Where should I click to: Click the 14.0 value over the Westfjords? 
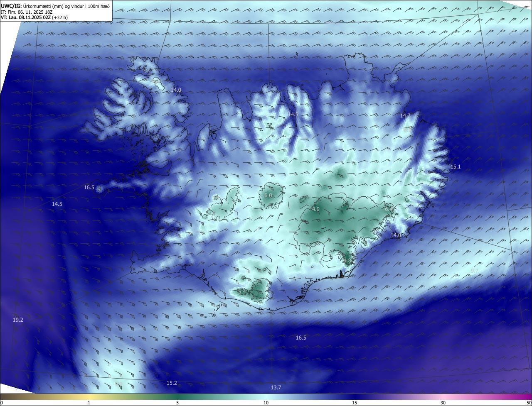point(177,90)
